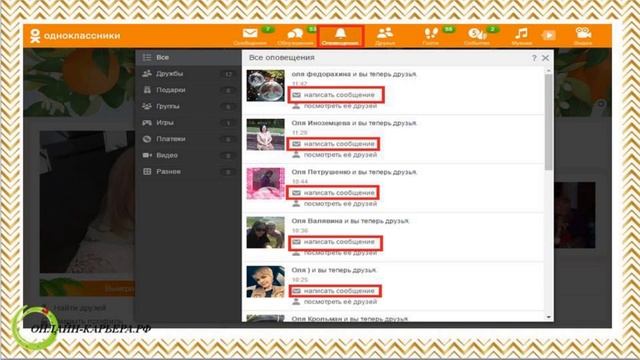
Task: Write a message to Оля )
Action: click(x=334, y=291)
